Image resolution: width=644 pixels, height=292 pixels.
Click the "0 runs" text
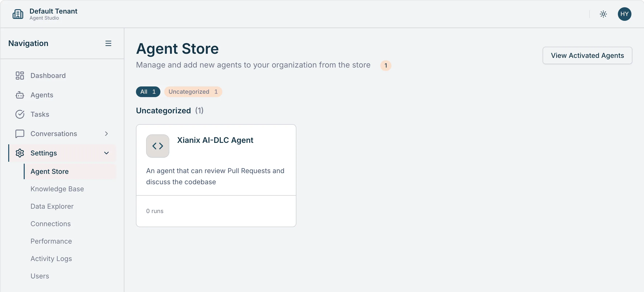tap(155, 211)
